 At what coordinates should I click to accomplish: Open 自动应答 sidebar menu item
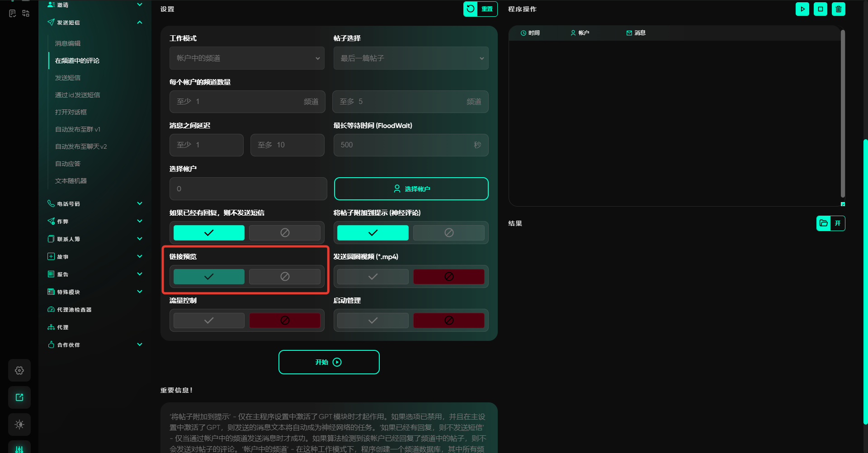coord(68,164)
